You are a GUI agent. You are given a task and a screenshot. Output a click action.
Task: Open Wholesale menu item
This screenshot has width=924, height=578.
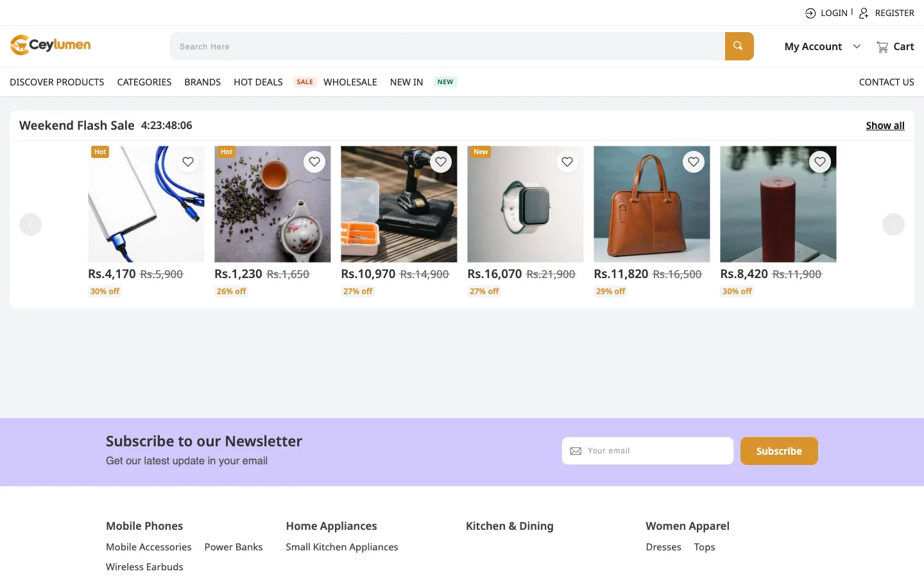coord(350,82)
